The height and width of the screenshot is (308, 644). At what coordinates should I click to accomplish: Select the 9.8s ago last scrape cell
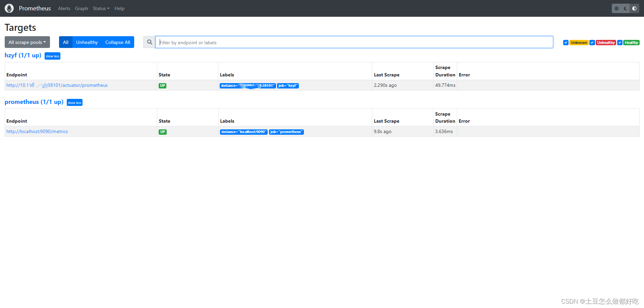(x=402, y=131)
